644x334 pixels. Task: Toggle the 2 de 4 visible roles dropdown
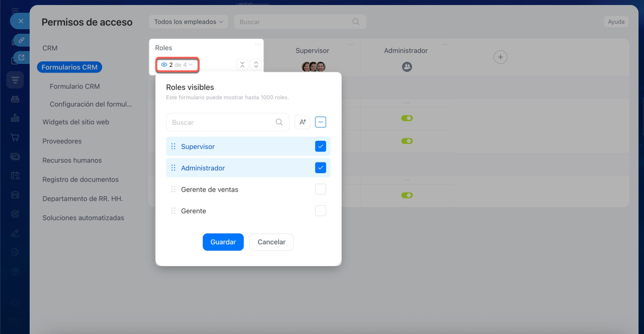point(177,65)
